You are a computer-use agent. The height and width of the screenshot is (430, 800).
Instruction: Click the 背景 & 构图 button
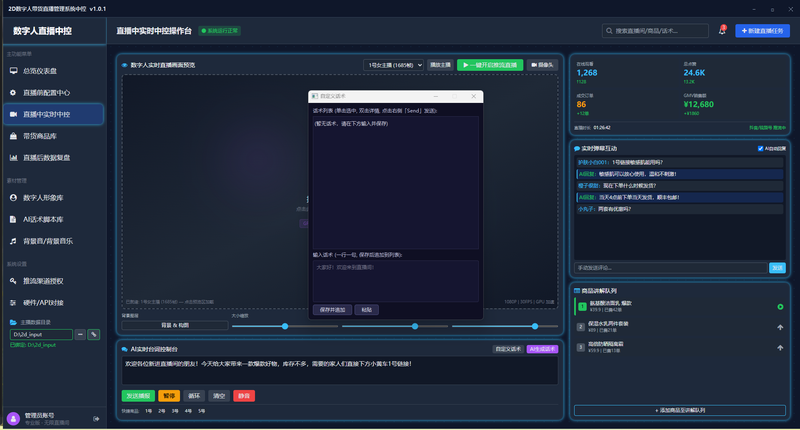(x=175, y=325)
